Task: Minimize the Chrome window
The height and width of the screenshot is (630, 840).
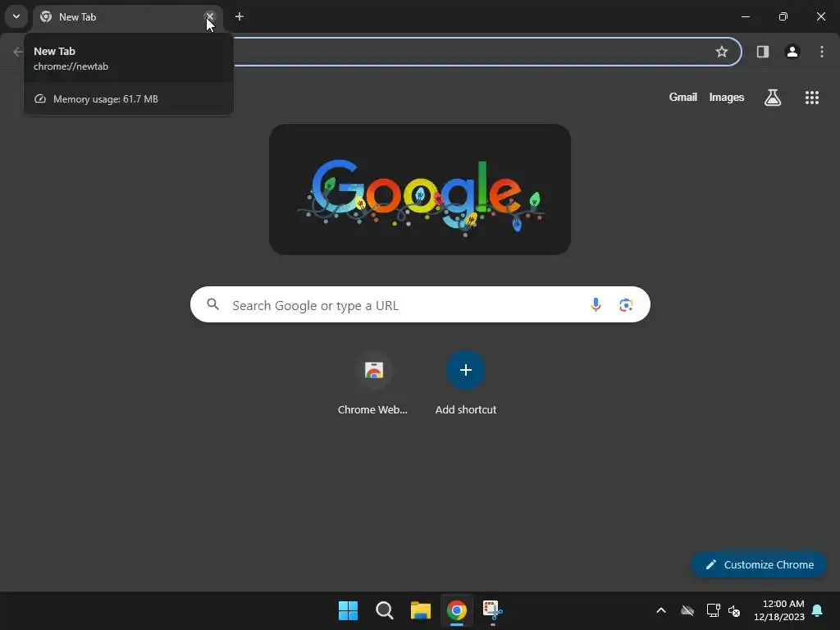Action: pyautogui.click(x=745, y=16)
